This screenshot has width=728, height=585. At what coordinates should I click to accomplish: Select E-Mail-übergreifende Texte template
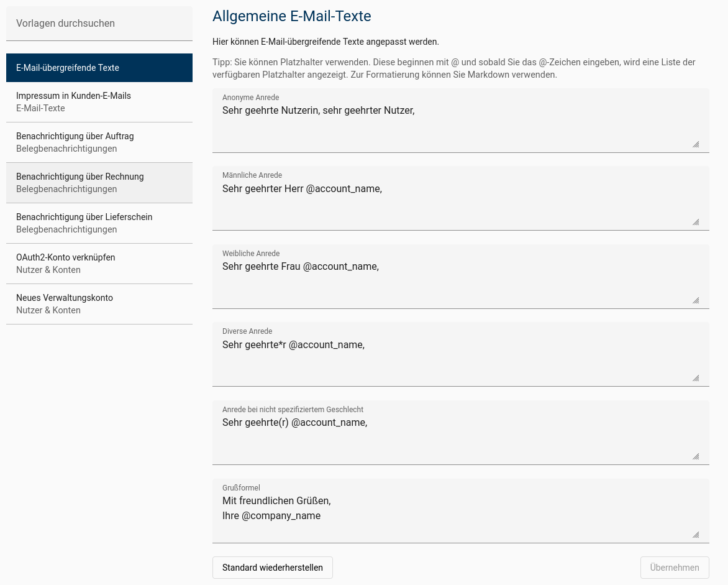click(x=99, y=68)
